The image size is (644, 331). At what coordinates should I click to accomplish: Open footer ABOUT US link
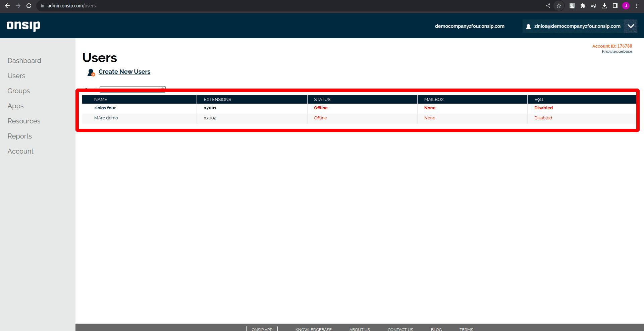coord(360,329)
